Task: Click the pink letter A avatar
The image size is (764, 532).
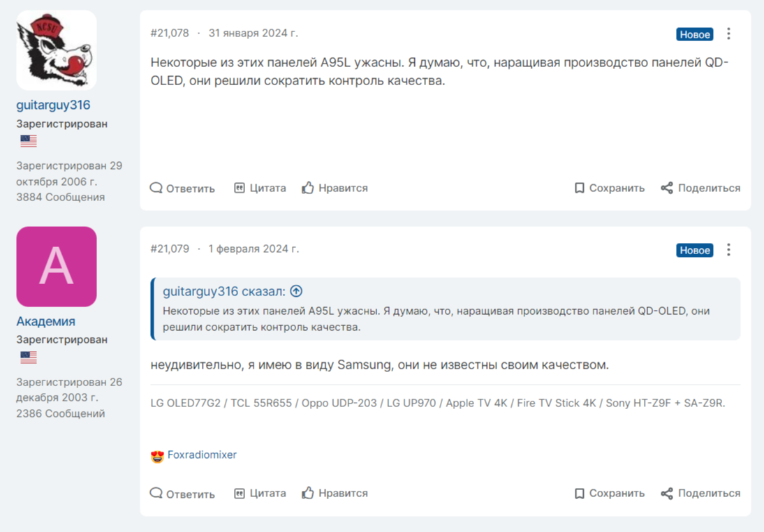Action: pyautogui.click(x=56, y=266)
